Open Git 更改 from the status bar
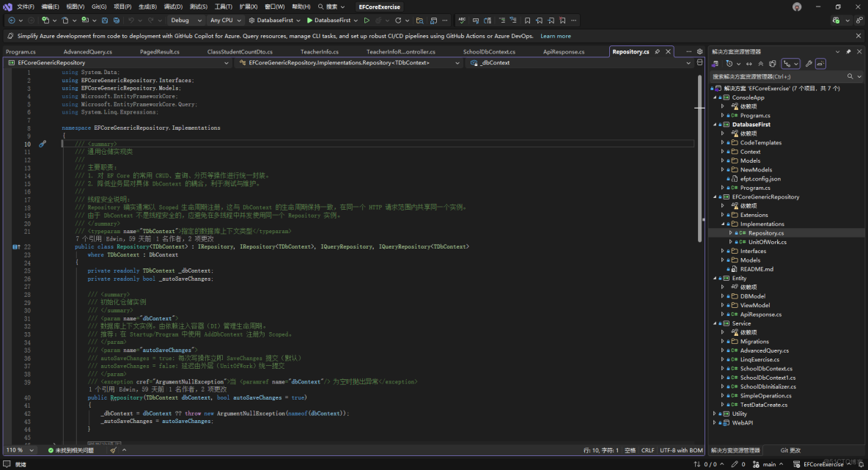 click(x=792, y=450)
